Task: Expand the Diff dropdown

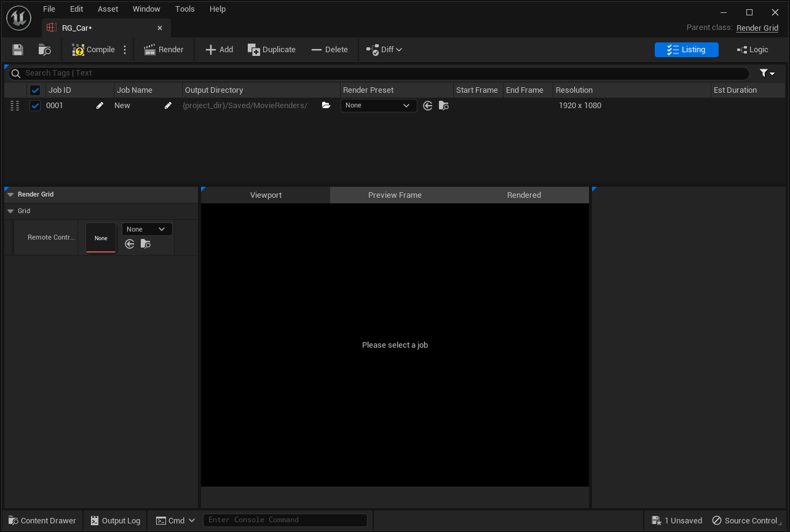Action: (x=398, y=49)
